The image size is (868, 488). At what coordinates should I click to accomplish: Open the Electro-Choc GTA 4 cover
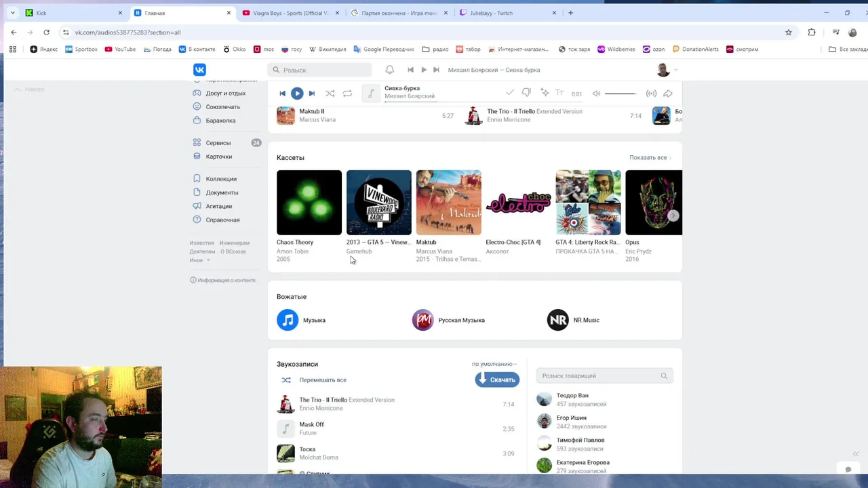point(519,203)
